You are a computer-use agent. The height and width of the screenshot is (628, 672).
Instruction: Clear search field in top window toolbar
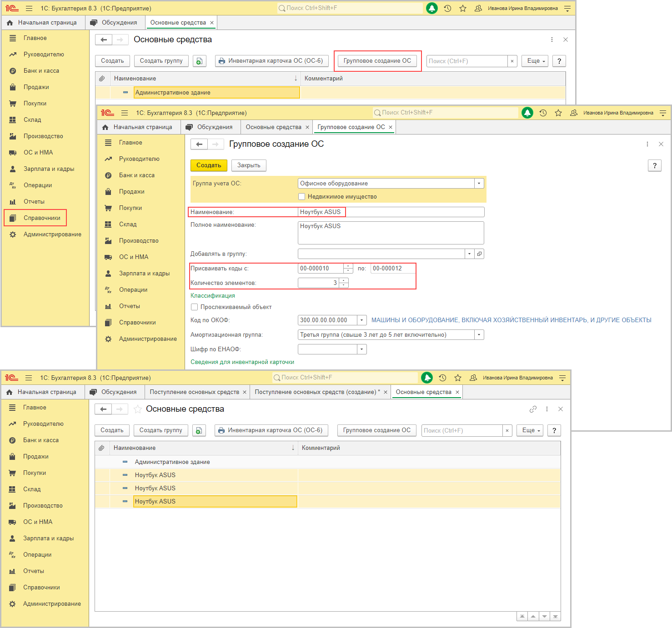pyautogui.click(x=512, y=61)
